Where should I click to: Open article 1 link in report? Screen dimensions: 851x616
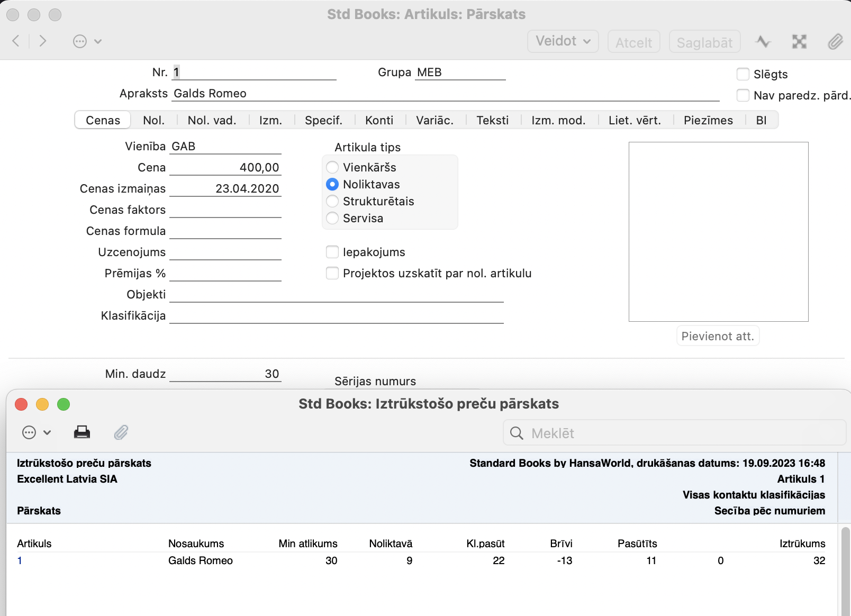click(x=20, y=560)
